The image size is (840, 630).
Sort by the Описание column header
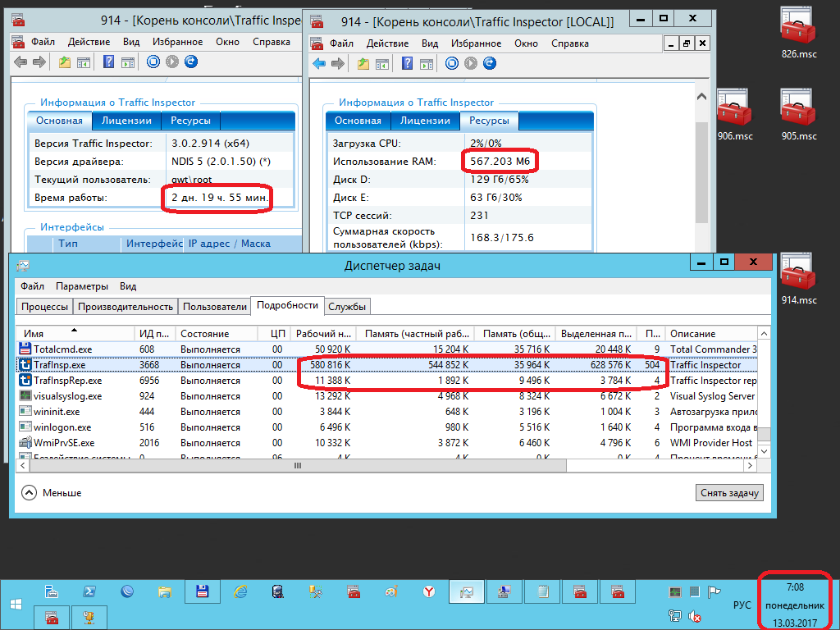click(711, 333)
